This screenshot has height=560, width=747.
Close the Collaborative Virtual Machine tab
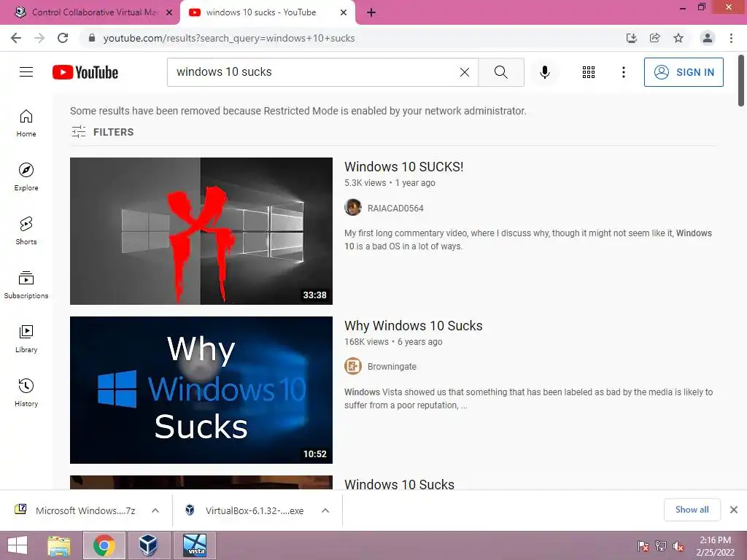click(169, 12)
